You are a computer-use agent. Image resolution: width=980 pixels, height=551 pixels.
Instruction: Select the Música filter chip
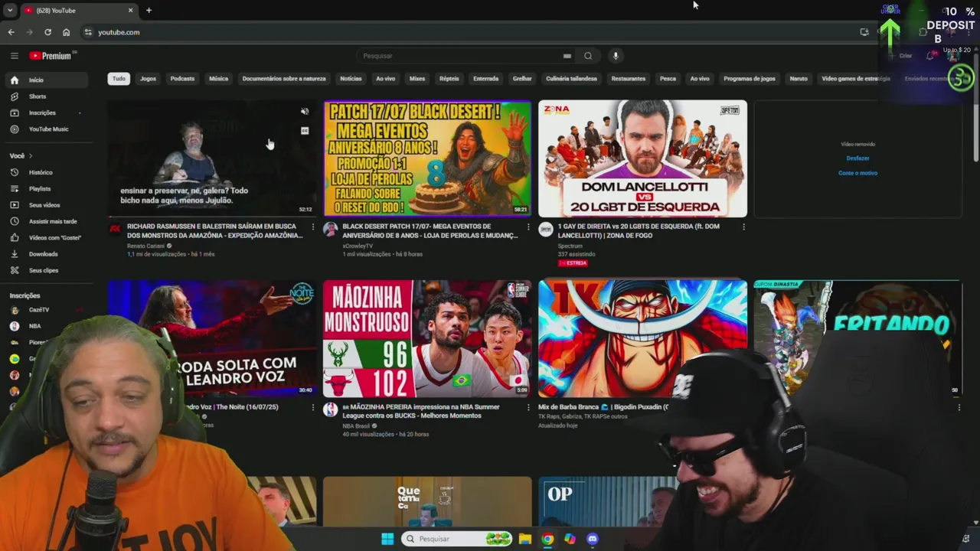pos(218,78)
